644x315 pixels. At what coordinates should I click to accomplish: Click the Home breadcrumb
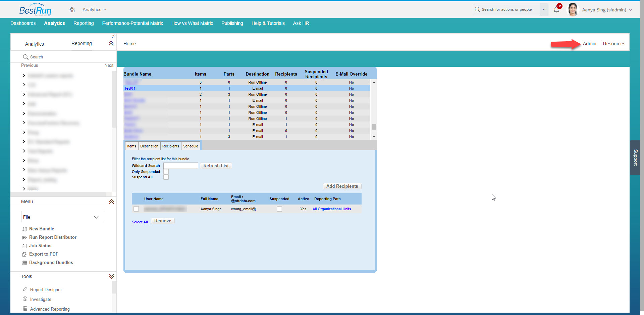[x=129, y=44]
